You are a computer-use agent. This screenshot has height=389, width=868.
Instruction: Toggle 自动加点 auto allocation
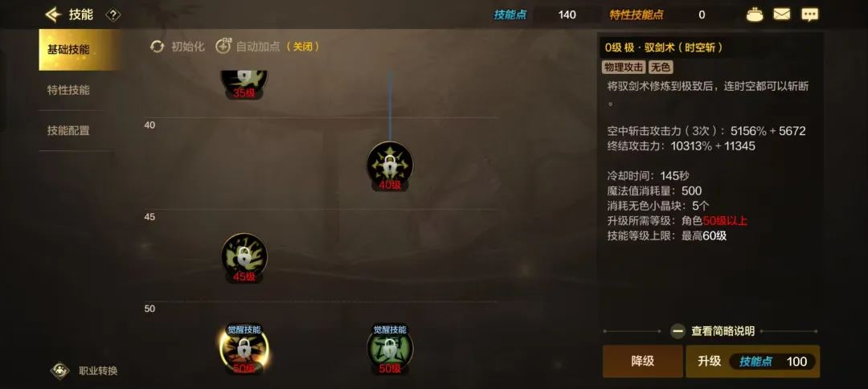pos(268,47)
